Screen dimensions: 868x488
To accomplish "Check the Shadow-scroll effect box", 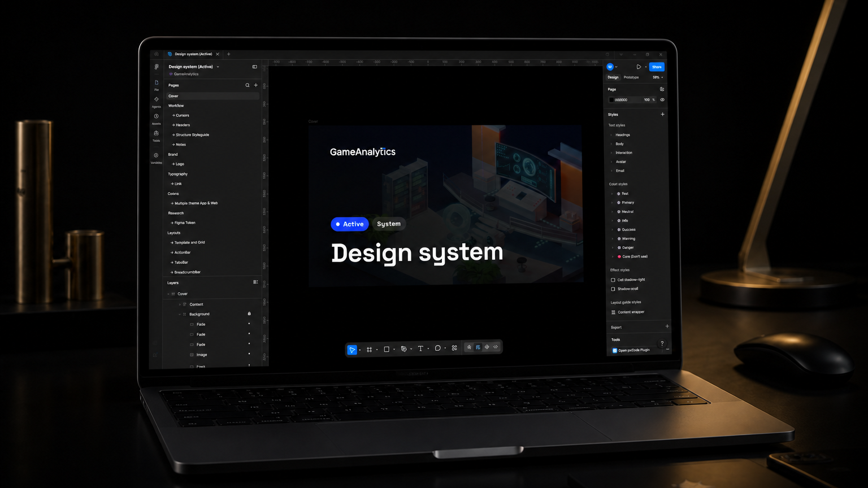I will [613, 289].
